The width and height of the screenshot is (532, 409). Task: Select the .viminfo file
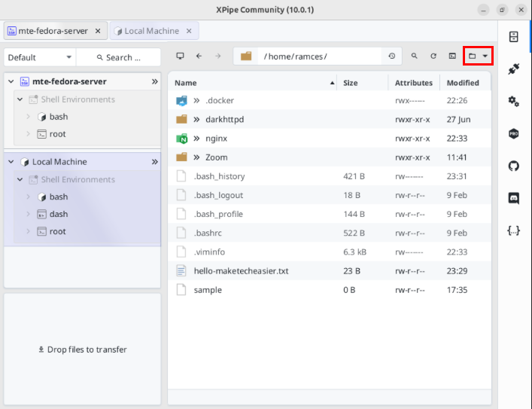pyautogui.click(x=329, y=252)
